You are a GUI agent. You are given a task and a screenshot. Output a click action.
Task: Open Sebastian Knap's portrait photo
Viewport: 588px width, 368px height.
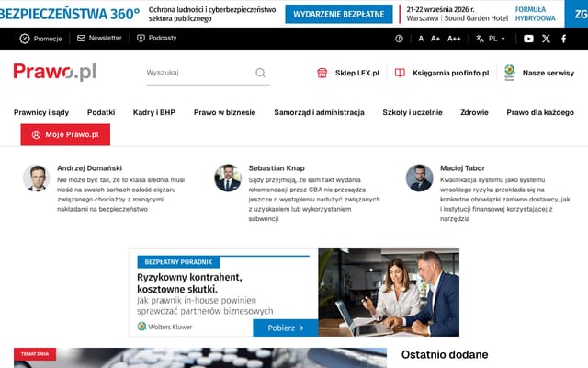228,178
